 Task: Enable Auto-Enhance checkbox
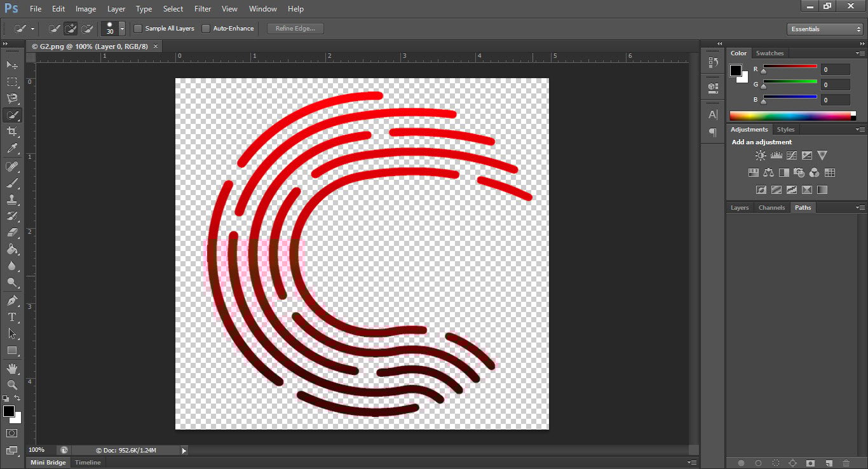(206, 29)
